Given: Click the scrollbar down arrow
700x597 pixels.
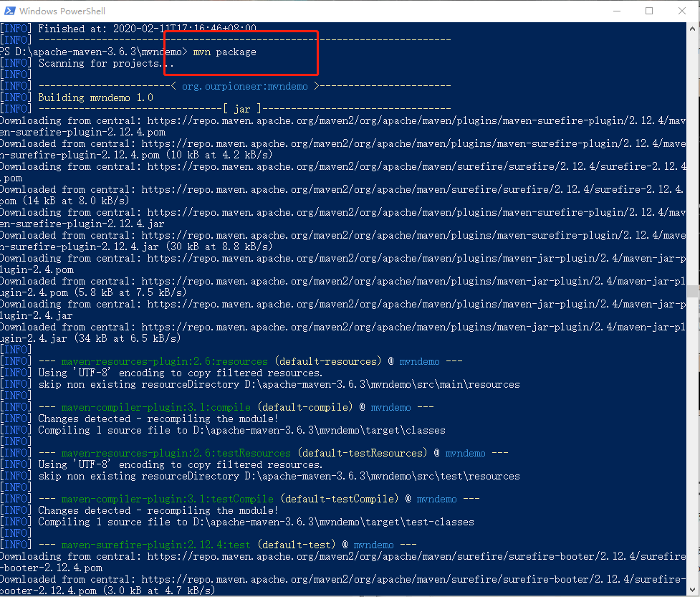Looking at the screenshot, I should [692, 589].
